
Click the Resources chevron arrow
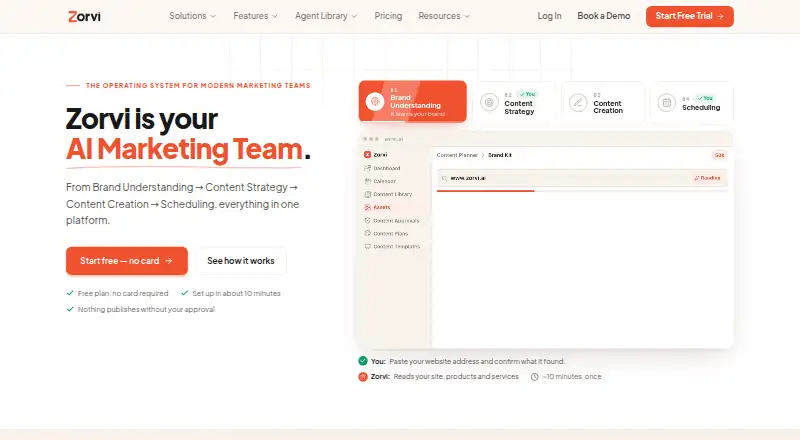467,16
